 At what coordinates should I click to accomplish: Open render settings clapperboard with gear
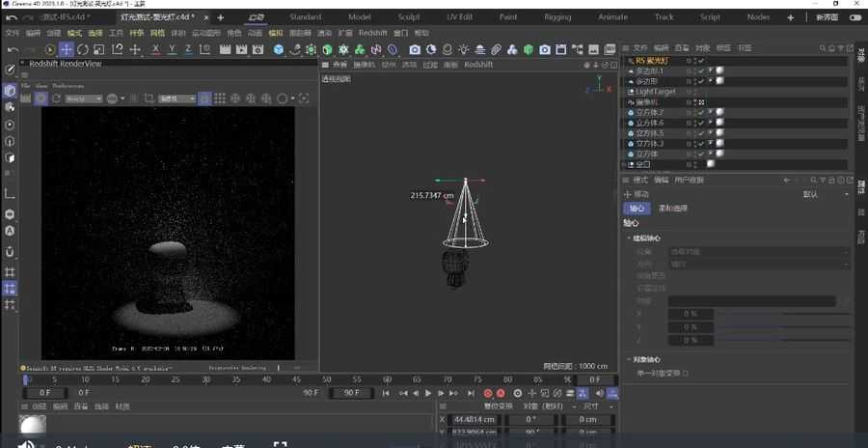[x=258, y=49]
